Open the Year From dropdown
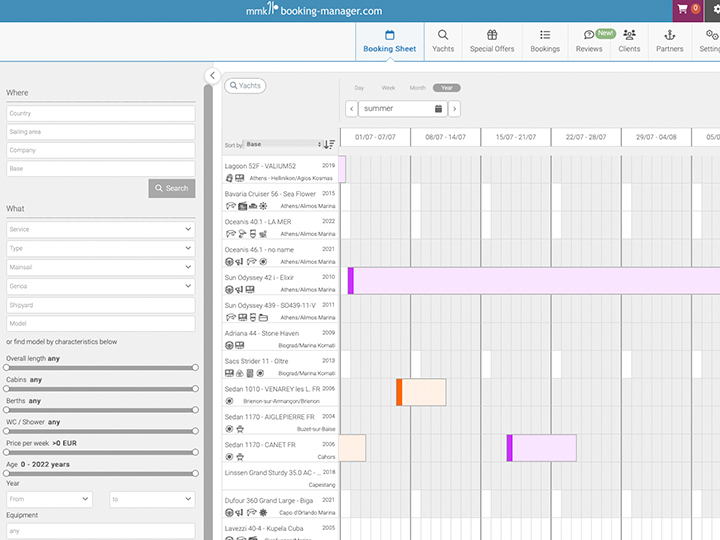This screenshot has width=720, height=540. [x=49, y=499]
